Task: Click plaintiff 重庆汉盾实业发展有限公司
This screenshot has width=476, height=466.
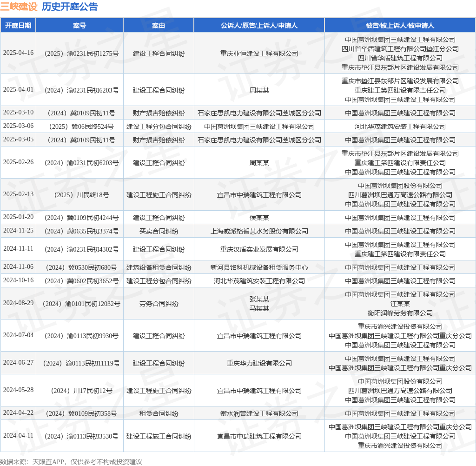Action: pyautogui.click(x=259, y=249)
